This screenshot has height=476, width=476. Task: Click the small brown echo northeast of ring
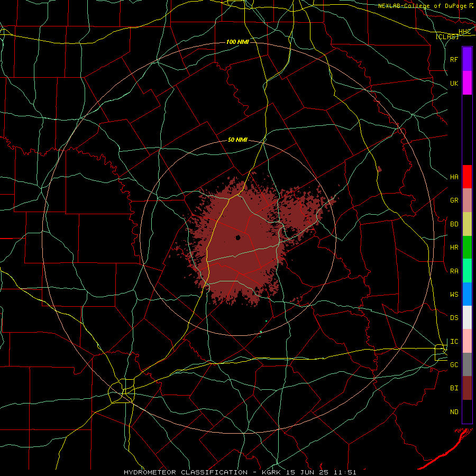click(379, 169)
